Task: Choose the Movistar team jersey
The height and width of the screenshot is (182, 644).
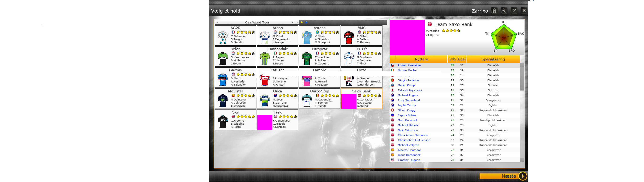Action: tap(223, 100)
